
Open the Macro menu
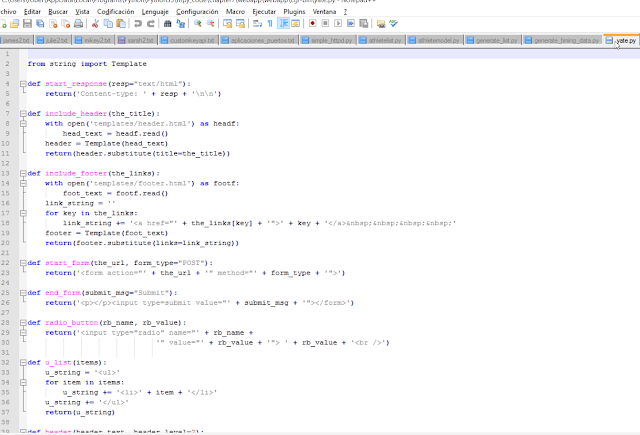[x=236, y=11]
